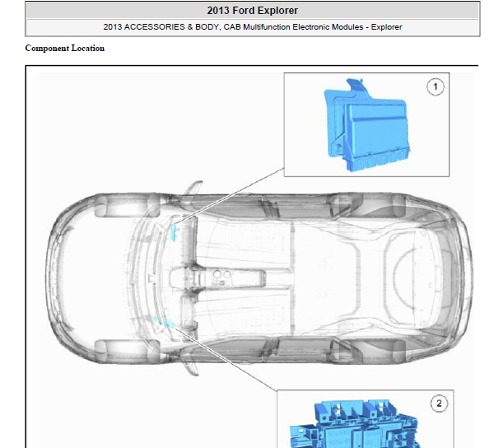Screen dimensions: 494x448
Task: Click the callout number 1 circle
Action: [436, 86]
